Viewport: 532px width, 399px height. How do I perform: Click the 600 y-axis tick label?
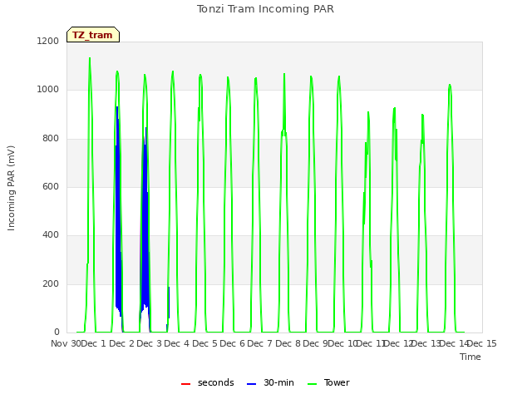(x=51, y=186)
